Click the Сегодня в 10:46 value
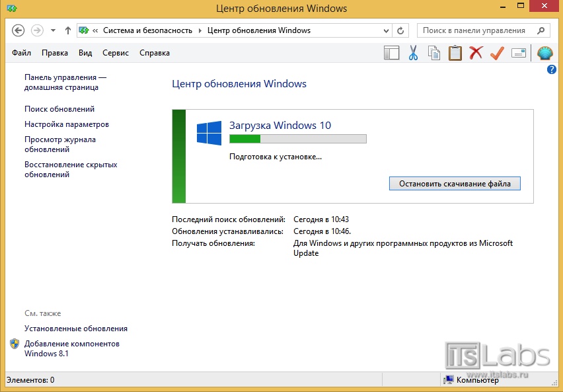Viewport: 563px width, 392px height. 322,231
